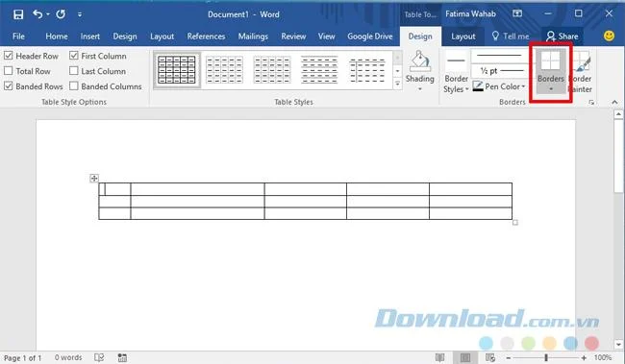Viewport: 625px width, 364px height.
Task: Click the Tell me search box
Action: (511, 36)
